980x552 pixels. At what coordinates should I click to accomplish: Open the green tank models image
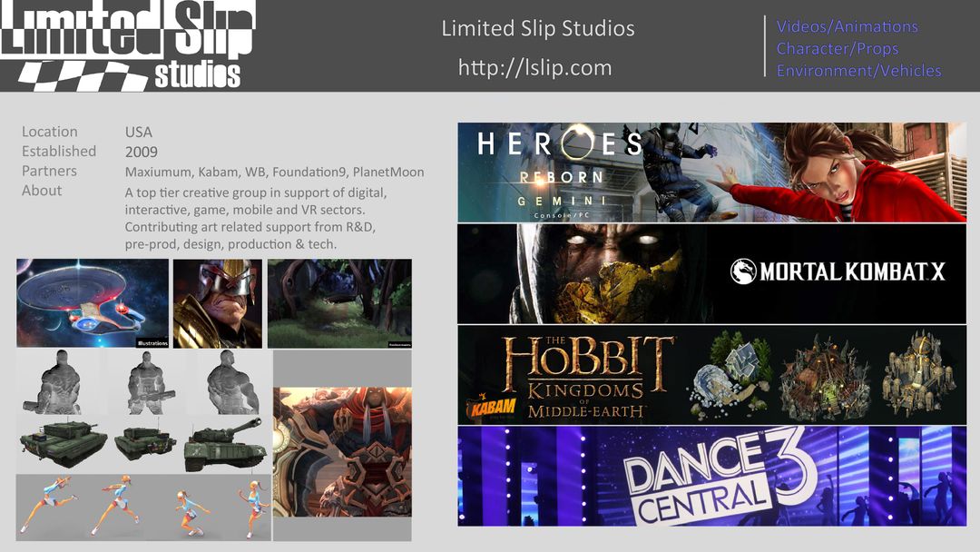[x=143, y=444]
